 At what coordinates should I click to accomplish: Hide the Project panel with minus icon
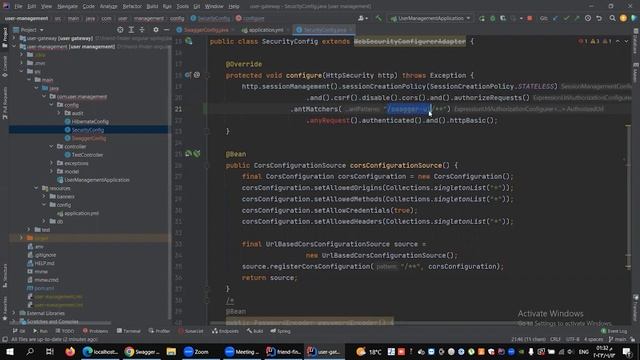[x=166, y=30]
